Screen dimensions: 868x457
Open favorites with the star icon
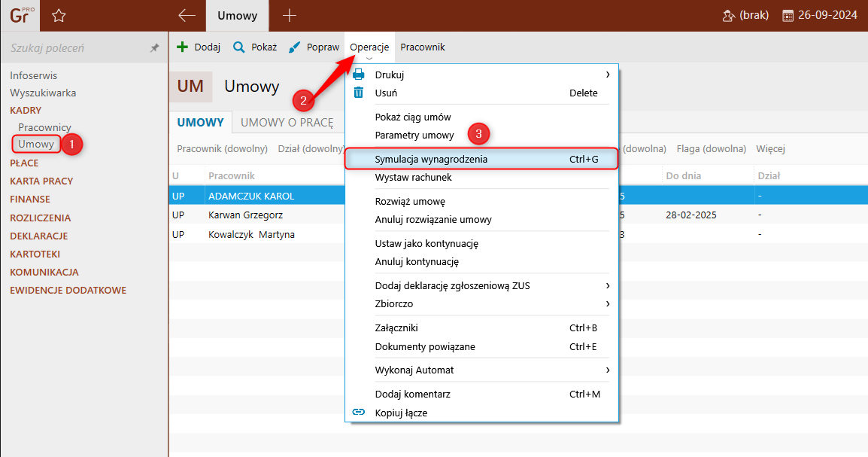coord(59,16)
